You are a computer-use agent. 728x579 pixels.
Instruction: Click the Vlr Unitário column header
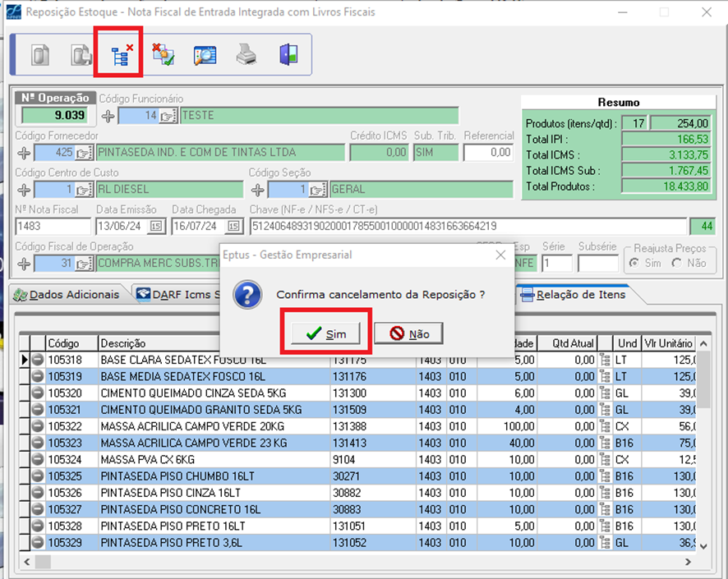(x=668, y=343)
